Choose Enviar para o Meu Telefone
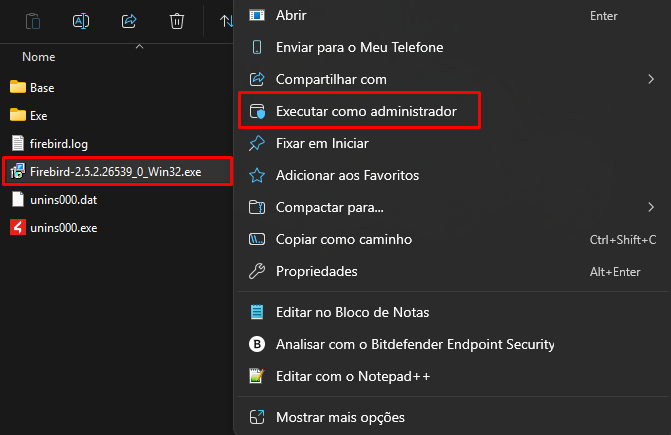 (359, 47)
